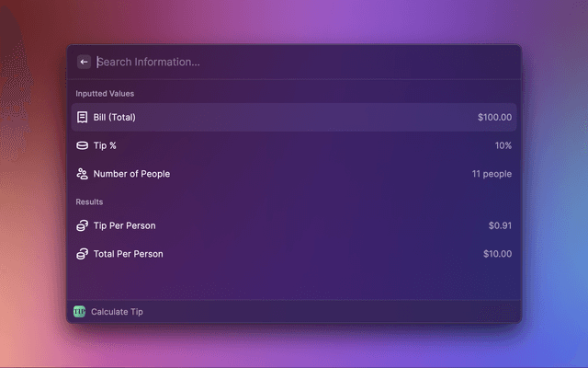Click the receipt icon beside Bill (Total)

click(82, 118)
